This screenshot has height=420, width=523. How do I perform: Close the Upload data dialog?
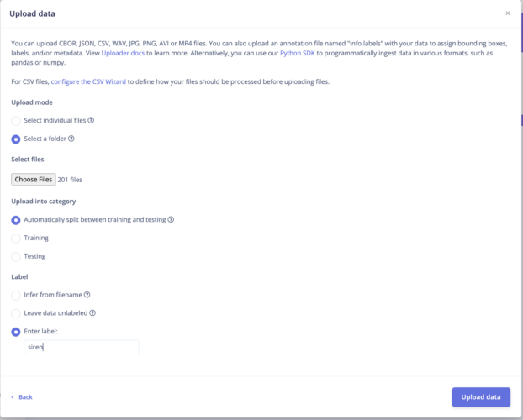point(507,13)
